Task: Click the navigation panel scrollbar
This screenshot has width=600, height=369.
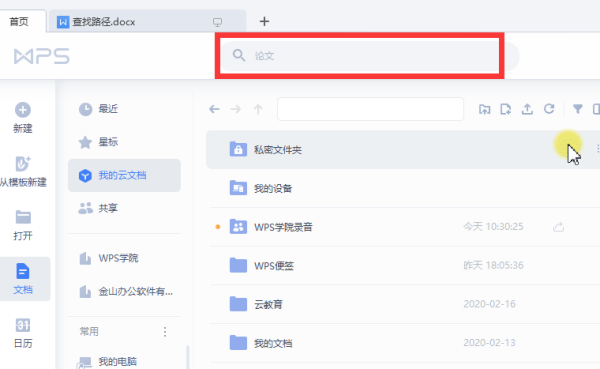Action: coord(188,357)
